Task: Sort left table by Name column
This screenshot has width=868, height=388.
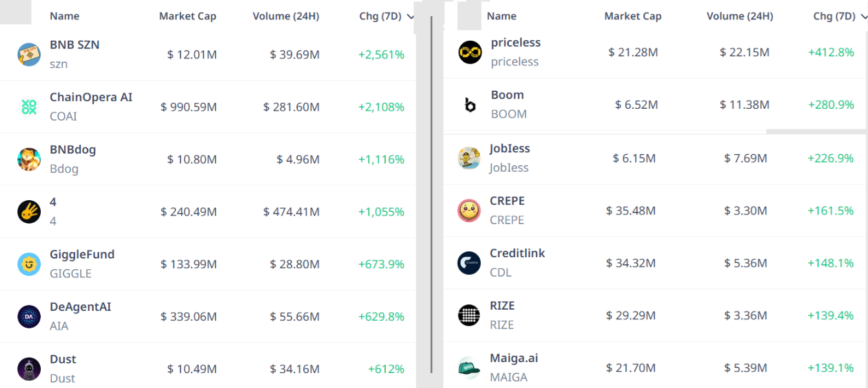Action: [x=65, y=16]
